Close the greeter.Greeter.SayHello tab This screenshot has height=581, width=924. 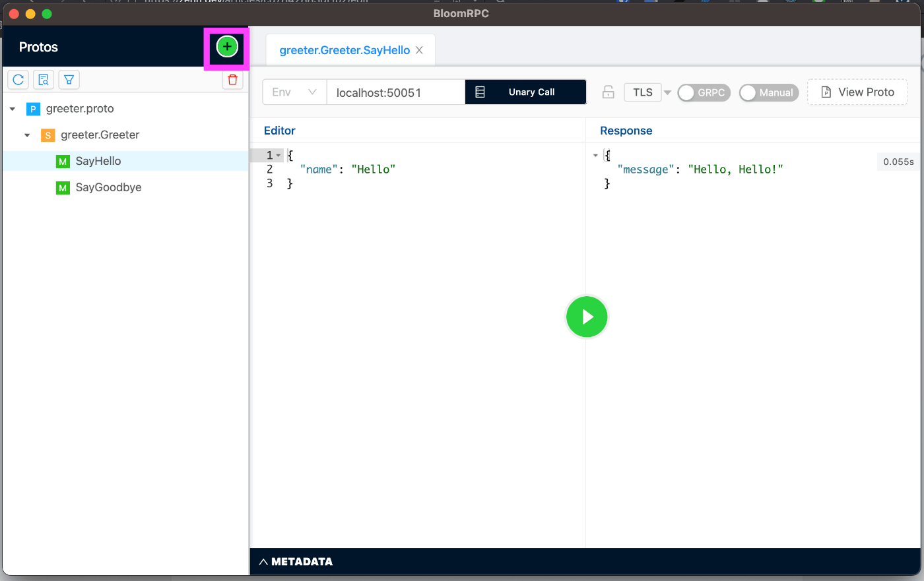pos(419,50)
